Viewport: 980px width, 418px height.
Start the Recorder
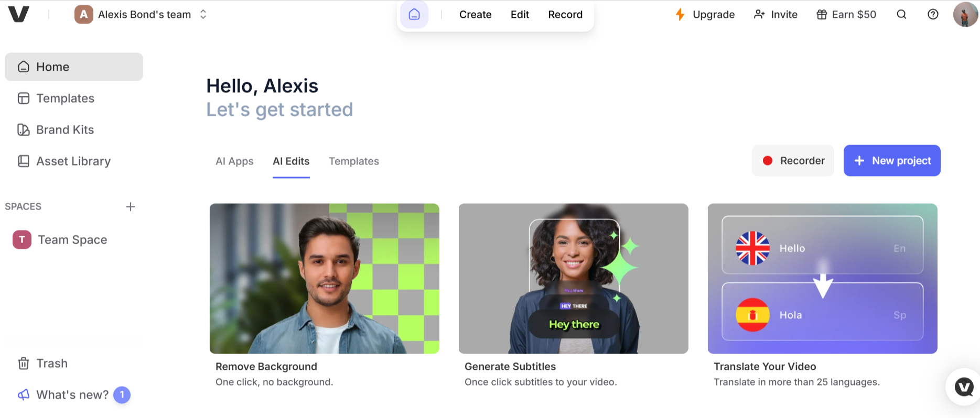pos(793,161)
